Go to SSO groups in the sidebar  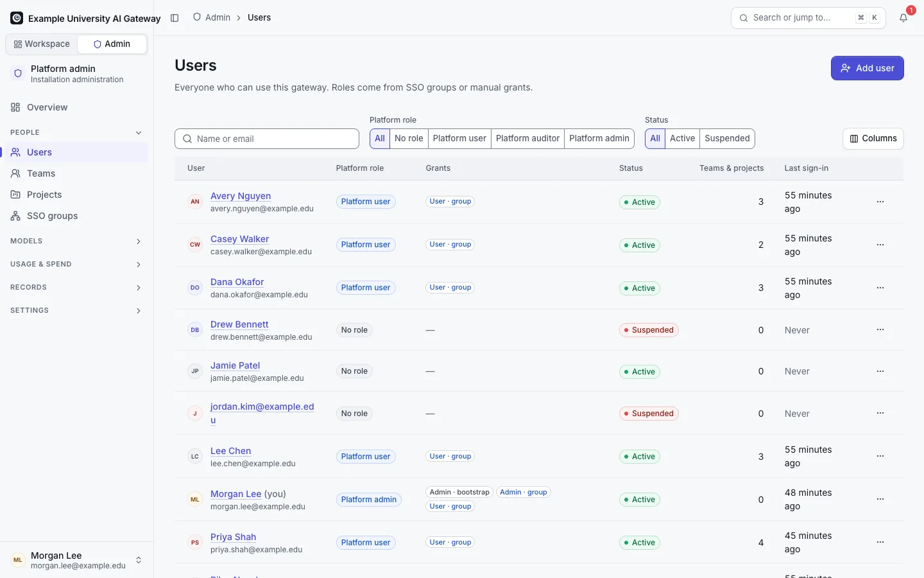point(76,216)
